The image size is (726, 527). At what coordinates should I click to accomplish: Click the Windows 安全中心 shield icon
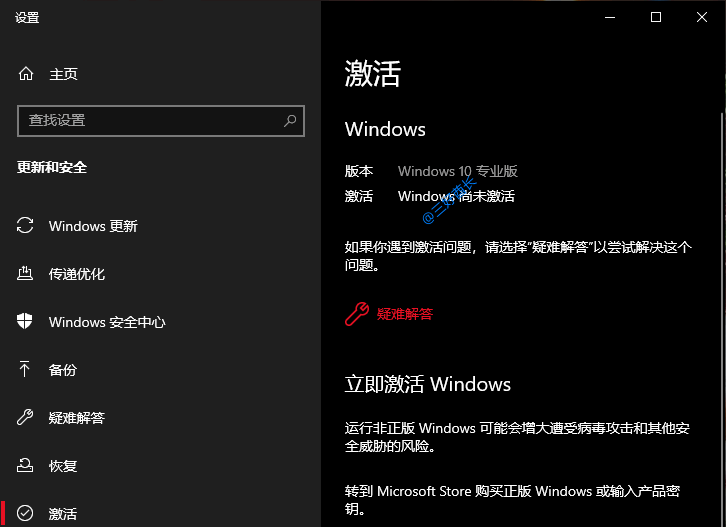point(25,321)
